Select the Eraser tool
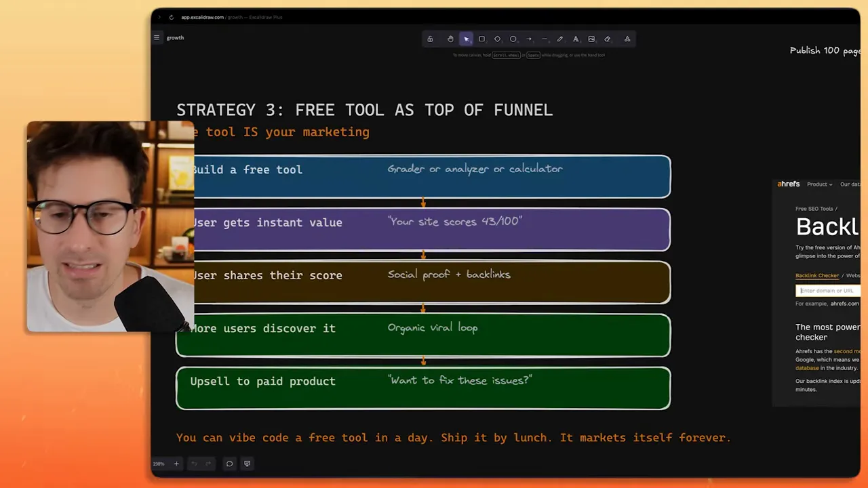This screenshot has width=868, height=488. pos(607,39)
